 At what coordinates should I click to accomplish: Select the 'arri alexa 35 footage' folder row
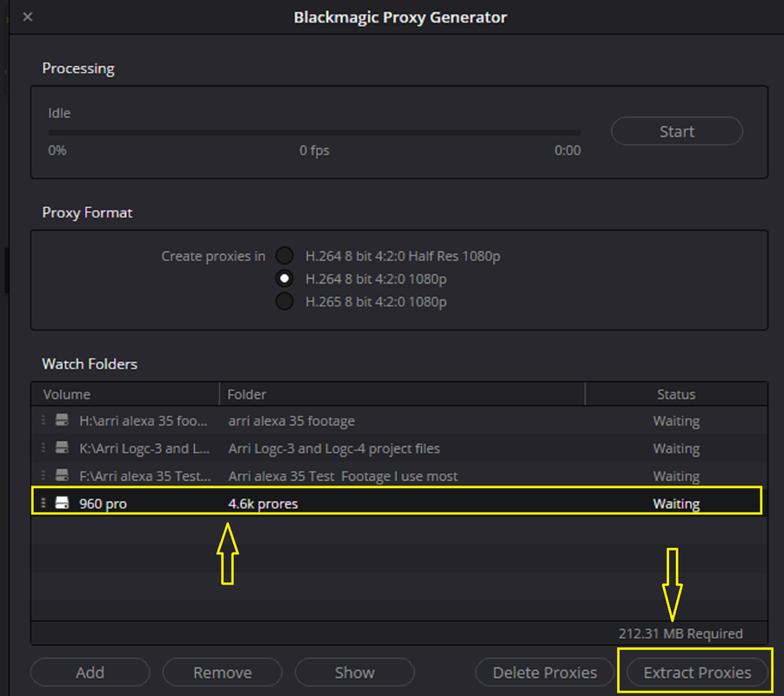tap(399, 420)
